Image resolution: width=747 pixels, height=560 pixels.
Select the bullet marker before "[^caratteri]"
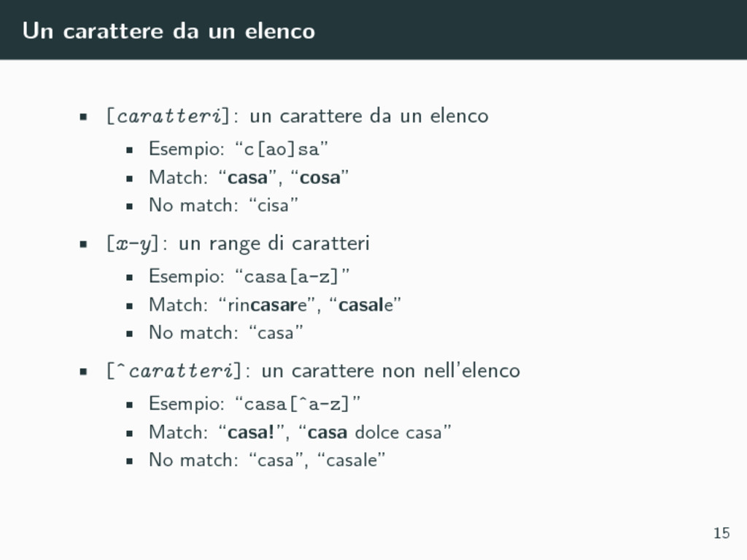(83, 371)
